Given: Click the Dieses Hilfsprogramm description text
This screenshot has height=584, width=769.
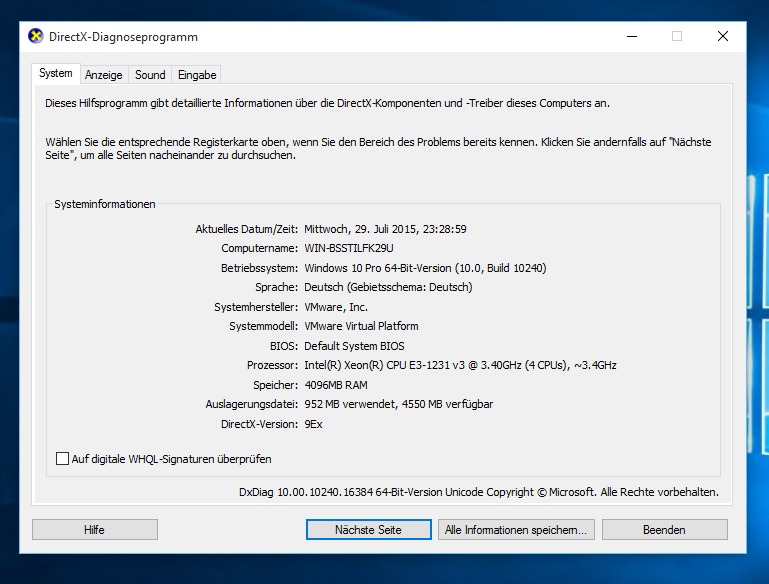Looking at the screenshot, I should click(328, 103).
